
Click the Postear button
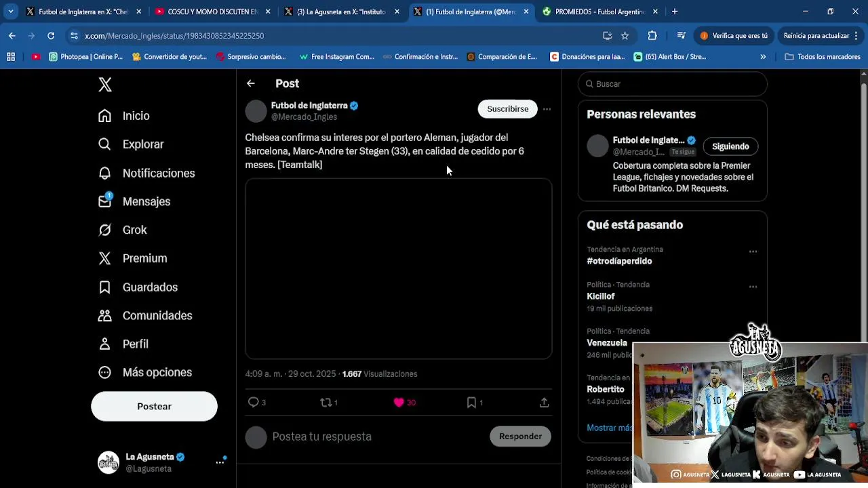[154, 407]
